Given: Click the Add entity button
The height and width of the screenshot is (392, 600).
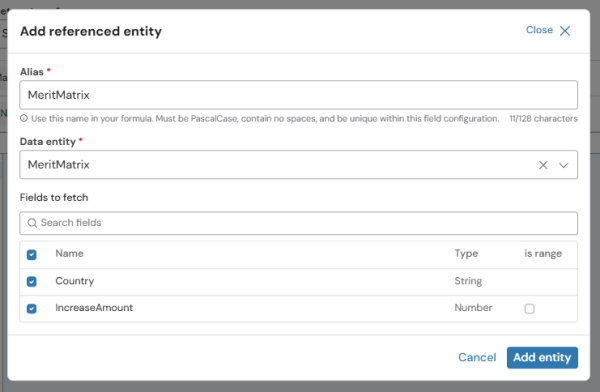Looking at the screenshot, I should coord(542,358).
